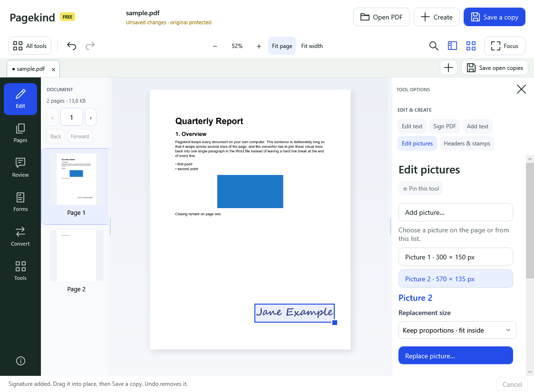The image size is (534, 392).
Task: Click 'Closing remark on page one.' text
Action: pos(198,214)
